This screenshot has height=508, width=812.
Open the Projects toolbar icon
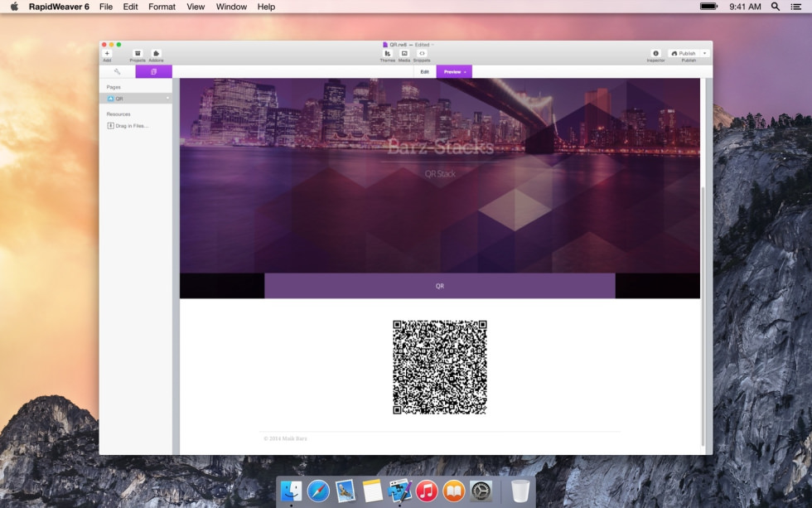(138, 53)
